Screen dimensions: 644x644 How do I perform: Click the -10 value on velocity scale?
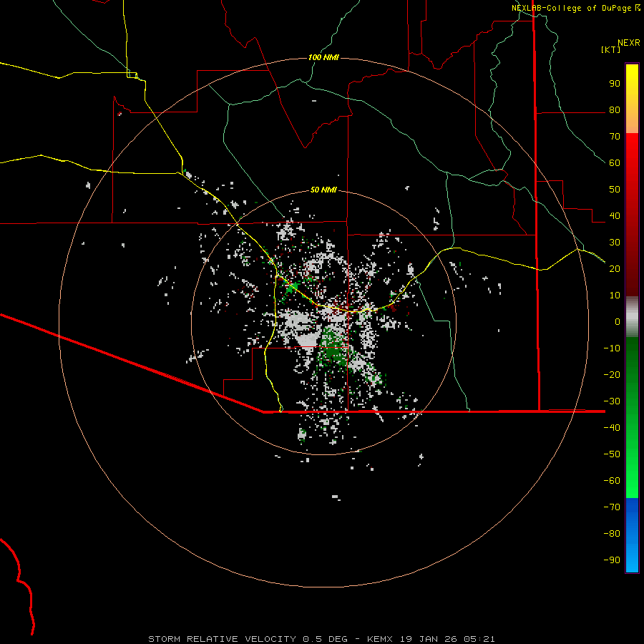pyautogui.click(x=612, y=348)
